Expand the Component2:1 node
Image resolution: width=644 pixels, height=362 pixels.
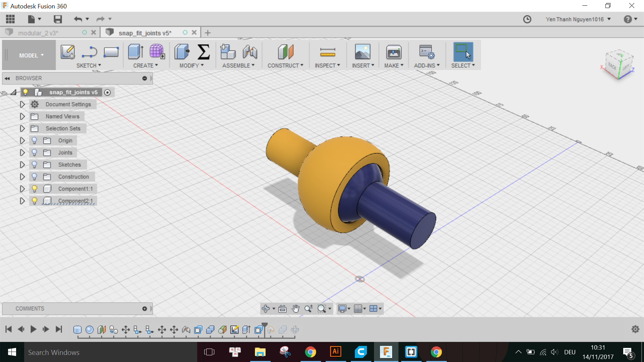click(22, 201)
